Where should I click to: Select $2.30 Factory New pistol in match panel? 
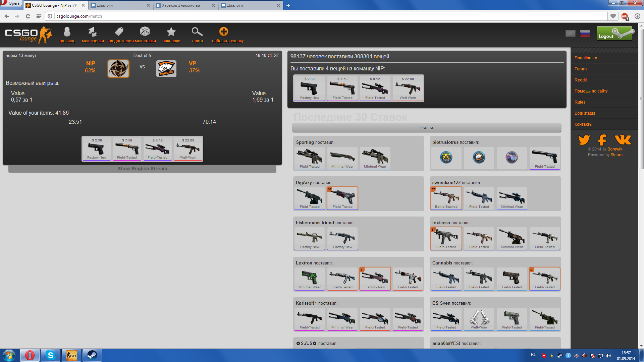pyautogui.click(x=97, y=149)
